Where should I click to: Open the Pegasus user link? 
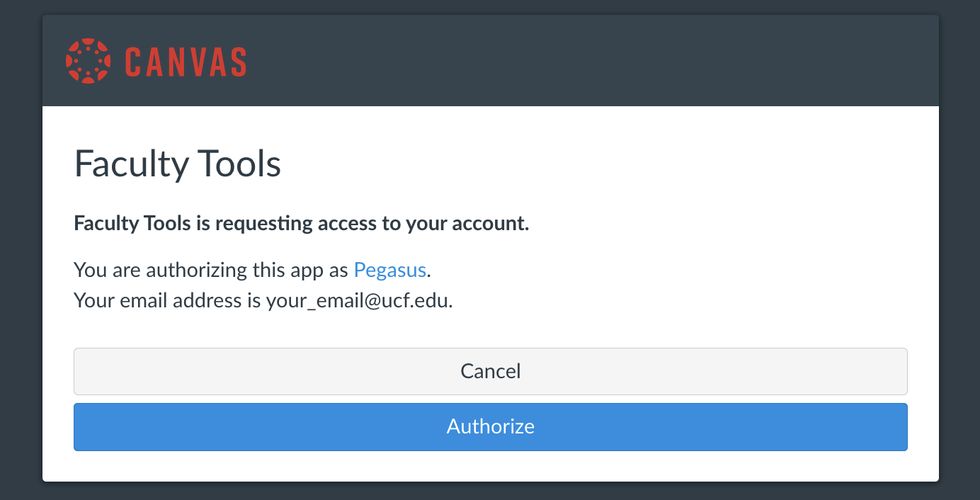pyautogui.click(x=390, y=270)
